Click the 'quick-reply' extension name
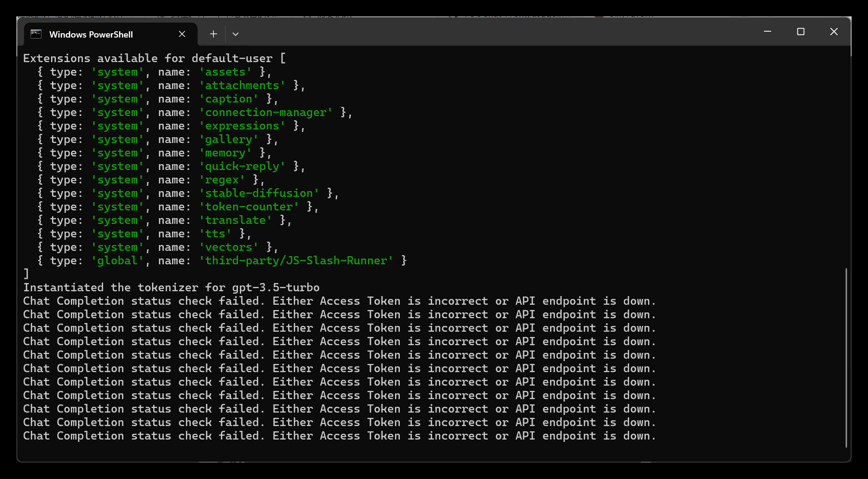 point(242,167)
